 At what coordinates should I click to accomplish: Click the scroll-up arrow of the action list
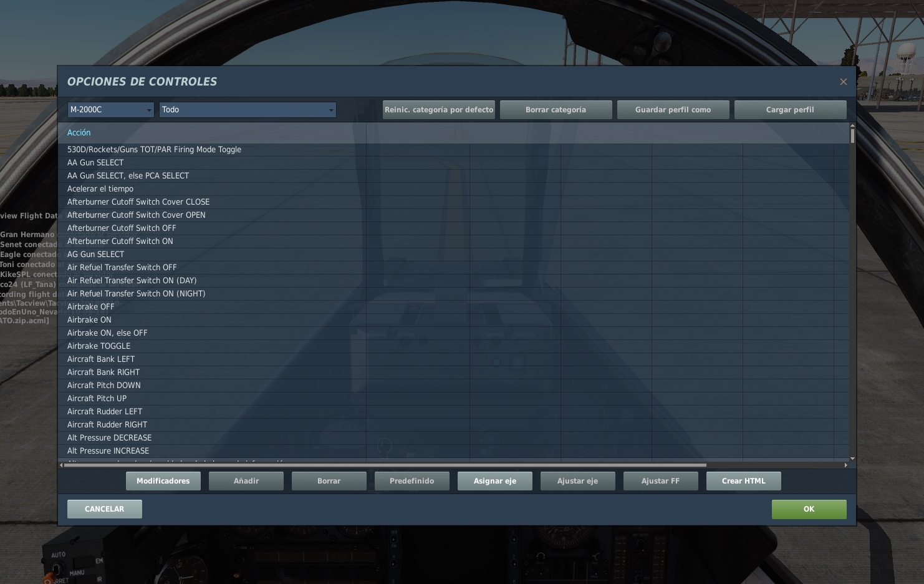click(852, 126)
